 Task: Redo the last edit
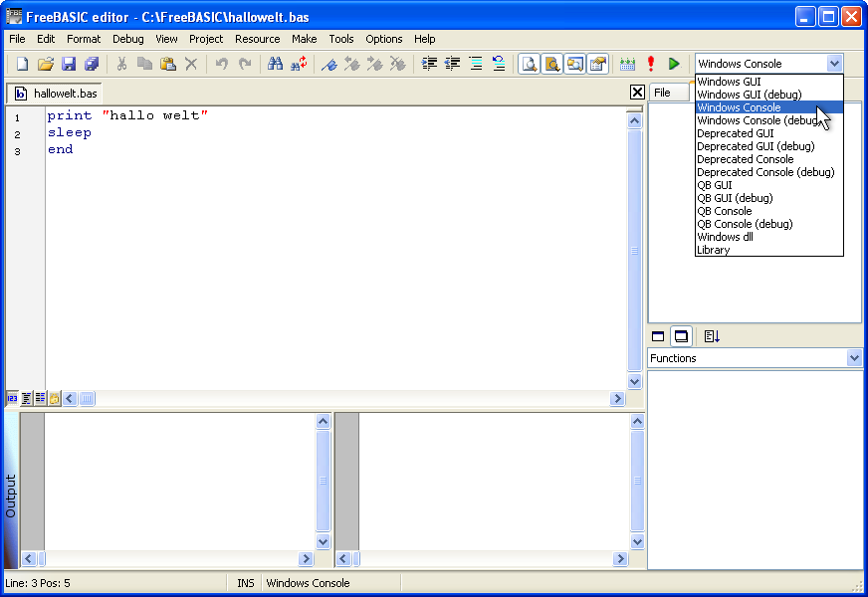click(245, 64)
